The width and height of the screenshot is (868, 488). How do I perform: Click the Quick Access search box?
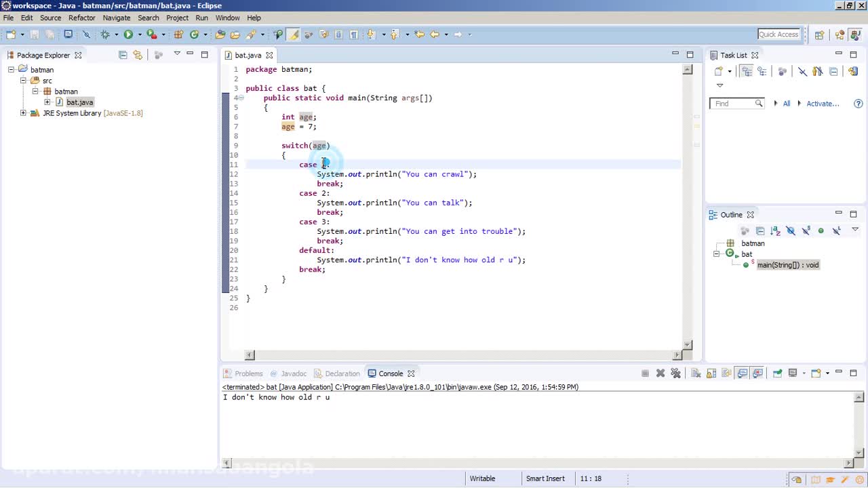pyautogui.click(x=778, y=35)
